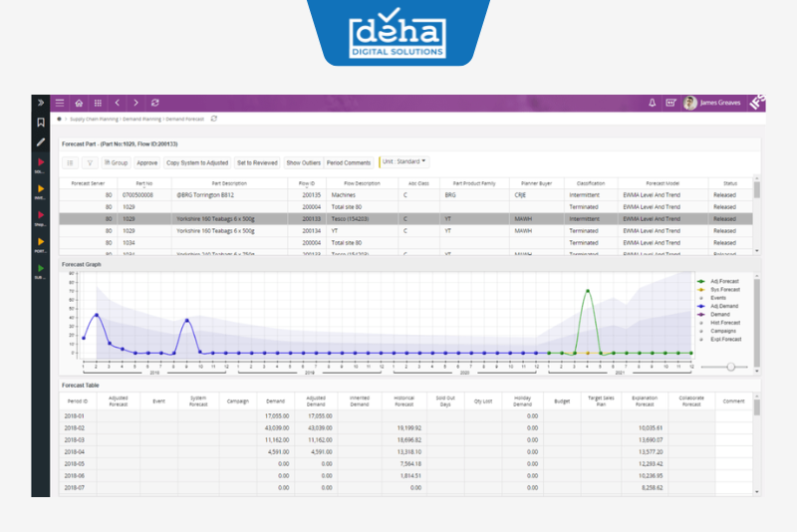Select row with Flow ID 200134
Viewport: 797px width, 532px height.
(405, 231)
